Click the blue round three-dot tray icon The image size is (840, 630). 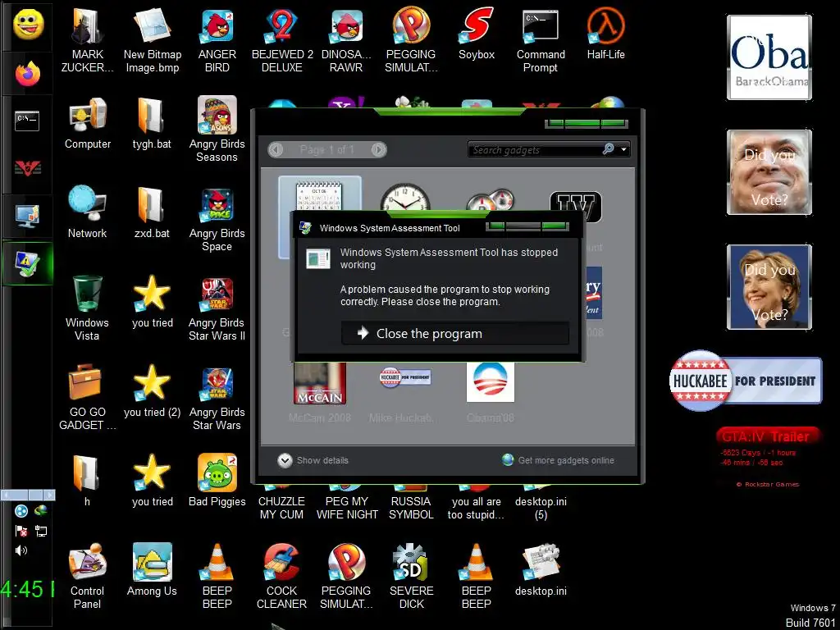coord(21,511)
